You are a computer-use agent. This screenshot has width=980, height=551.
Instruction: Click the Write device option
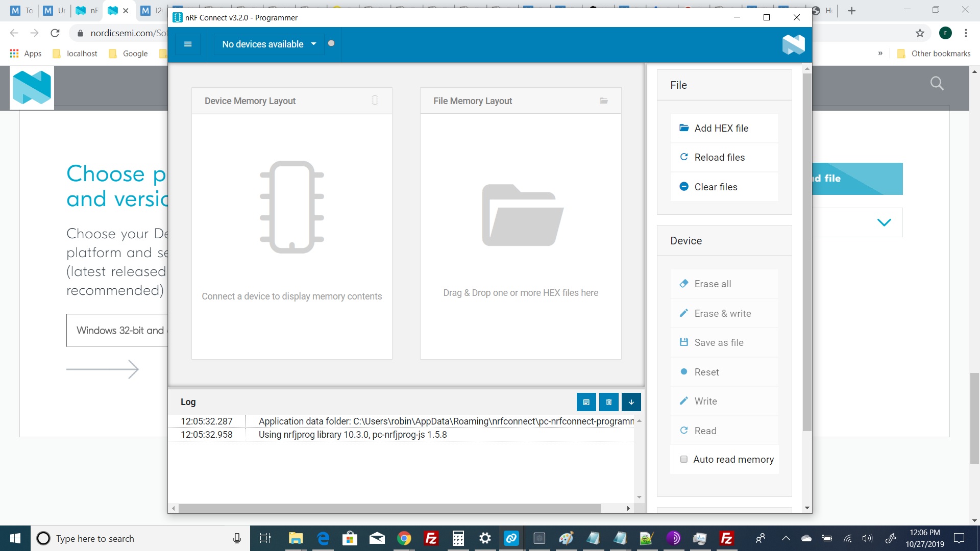pos(724,401)
